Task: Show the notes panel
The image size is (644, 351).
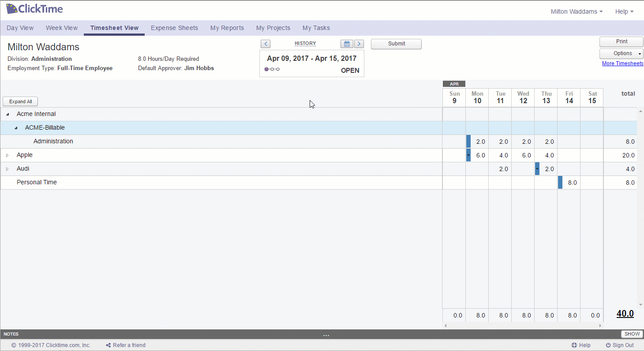Action: [632, 334]
